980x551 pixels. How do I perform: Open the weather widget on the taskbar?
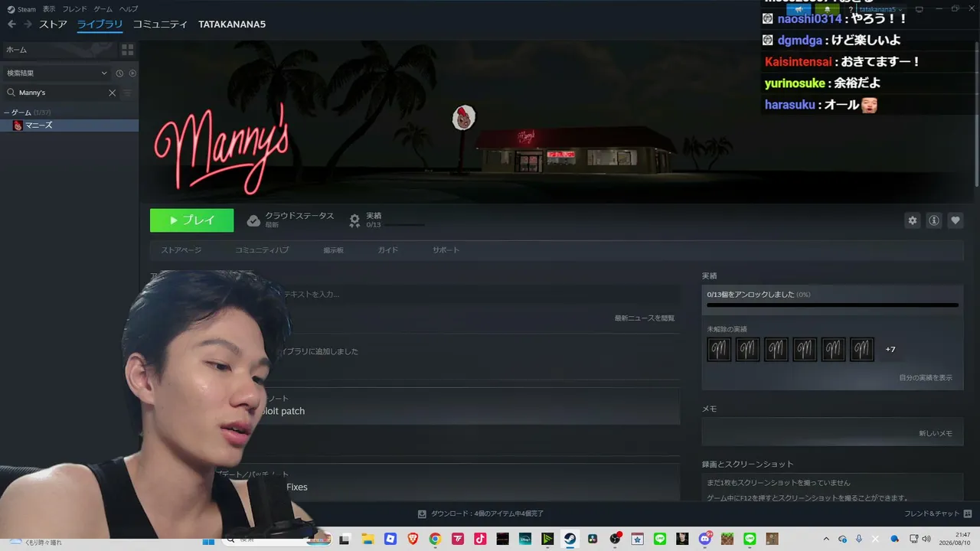tap(37, 542)
